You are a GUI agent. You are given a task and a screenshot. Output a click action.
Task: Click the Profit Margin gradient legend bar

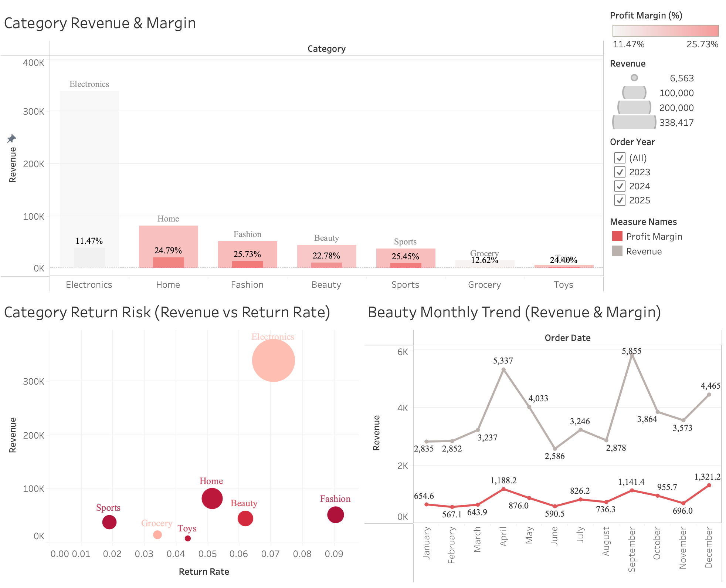pos(665,31)
